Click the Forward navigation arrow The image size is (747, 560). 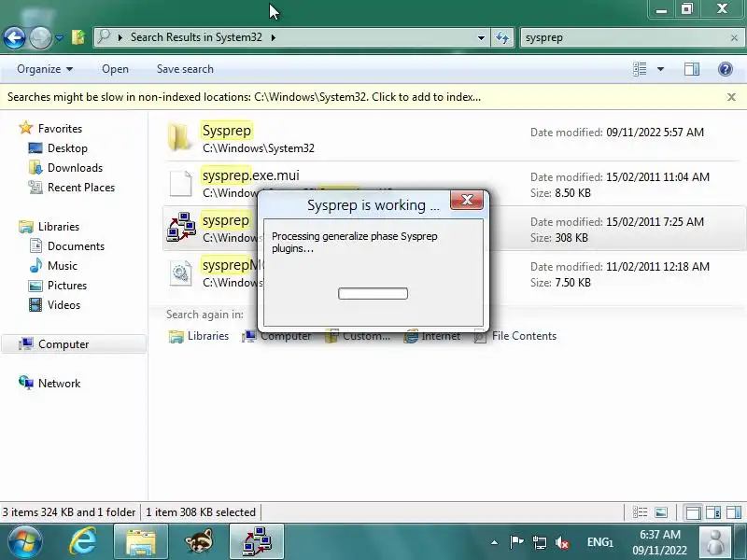tap(40, 37)
